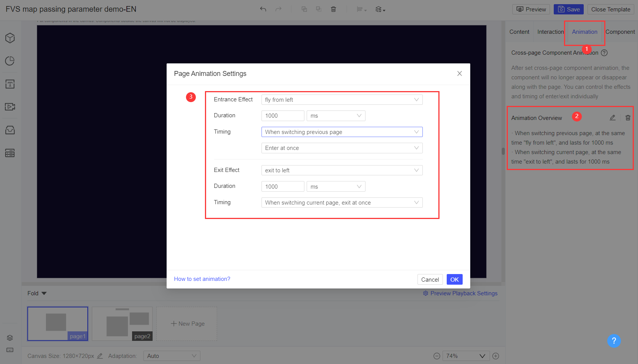Open help for Cross-page Component Animation
The image size is (638, 364).
coord(604,53)
